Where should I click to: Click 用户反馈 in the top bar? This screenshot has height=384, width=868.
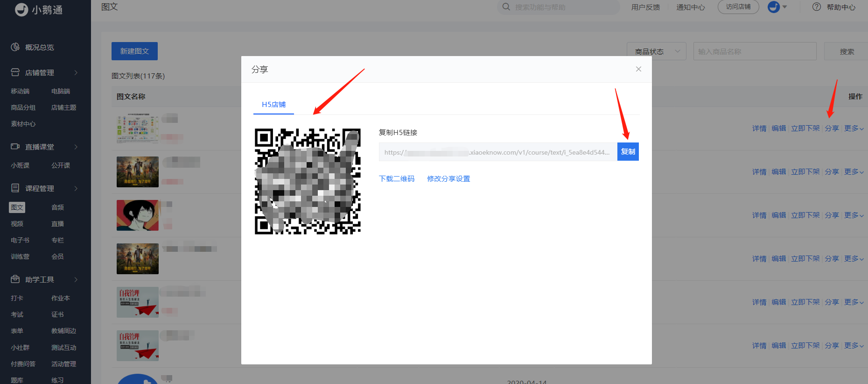click(x=645, y=7)
